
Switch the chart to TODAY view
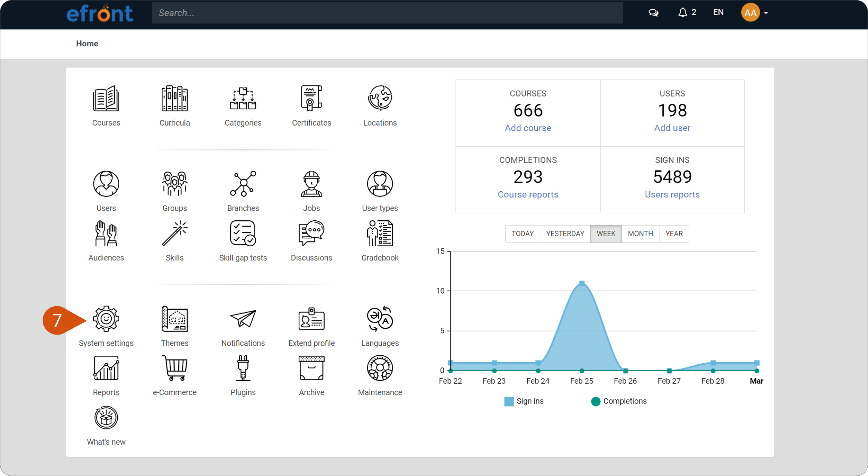[x=523, y=234]
